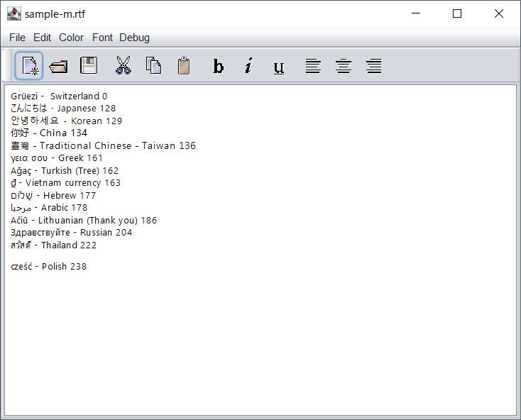Expand the Font menu
The image size is (521, 420).
(102, 38)
